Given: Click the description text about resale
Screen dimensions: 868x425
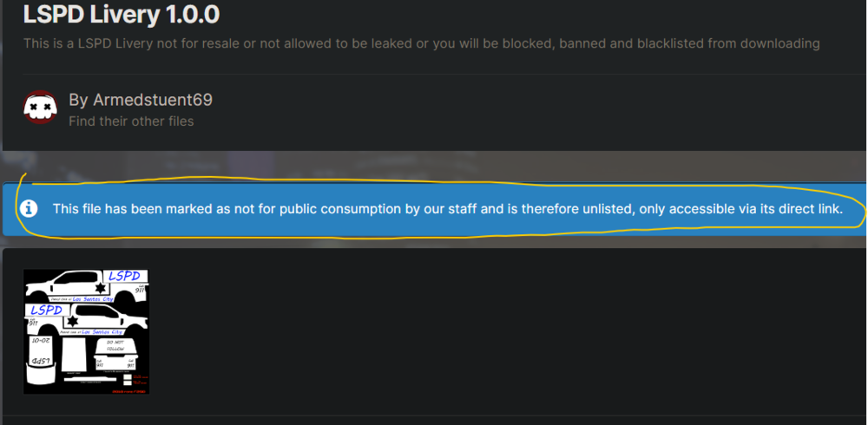Looking at the screenshot, I should pos(421,42).
